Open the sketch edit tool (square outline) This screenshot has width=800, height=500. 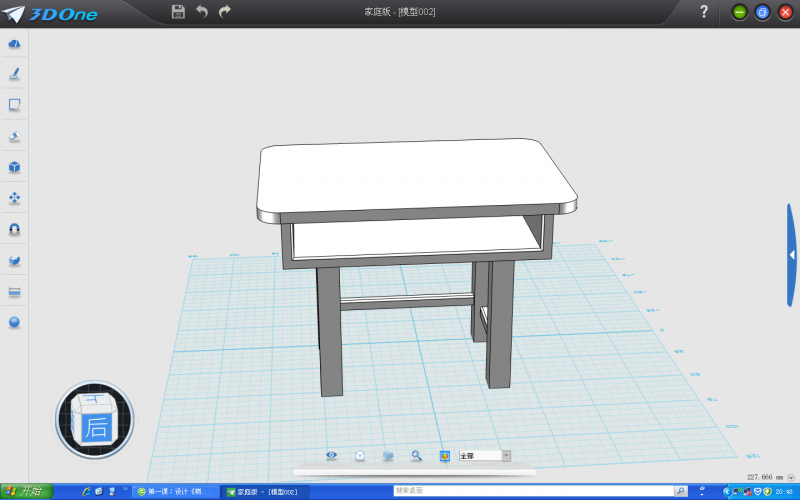(x=14, y=105)
